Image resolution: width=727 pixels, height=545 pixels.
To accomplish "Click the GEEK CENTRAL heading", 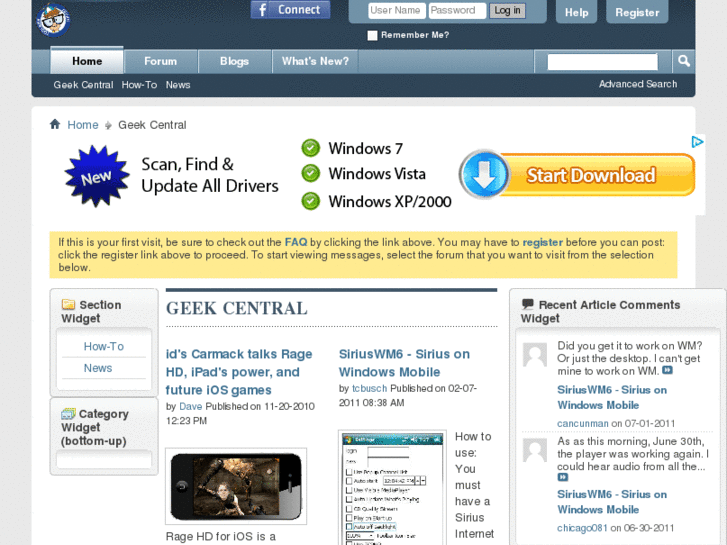I will tap(236, 308).
